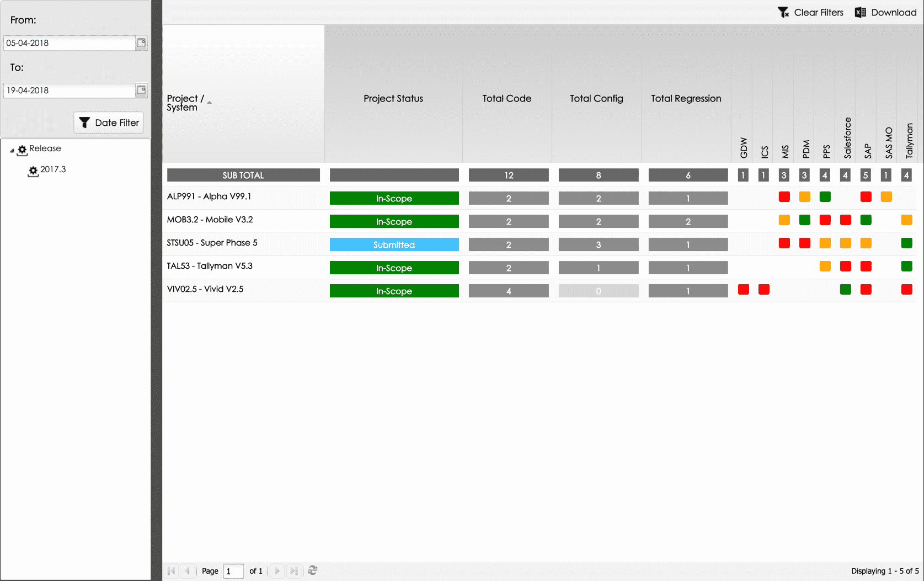The height and width of the screenshot is (581, 924).
Task: Click the Release gear icon
Action: (x=22, y=150)
